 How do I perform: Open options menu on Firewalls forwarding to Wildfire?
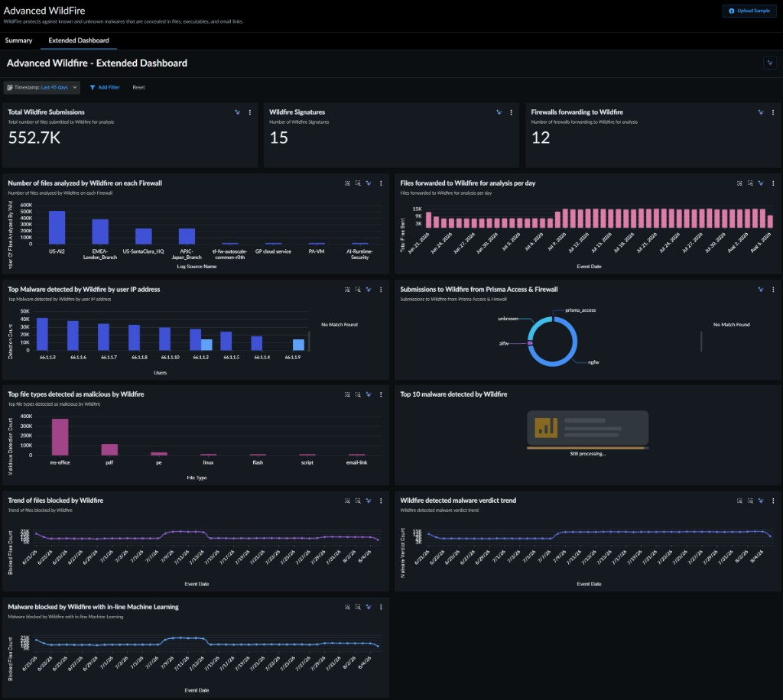[x=772, y=112]
